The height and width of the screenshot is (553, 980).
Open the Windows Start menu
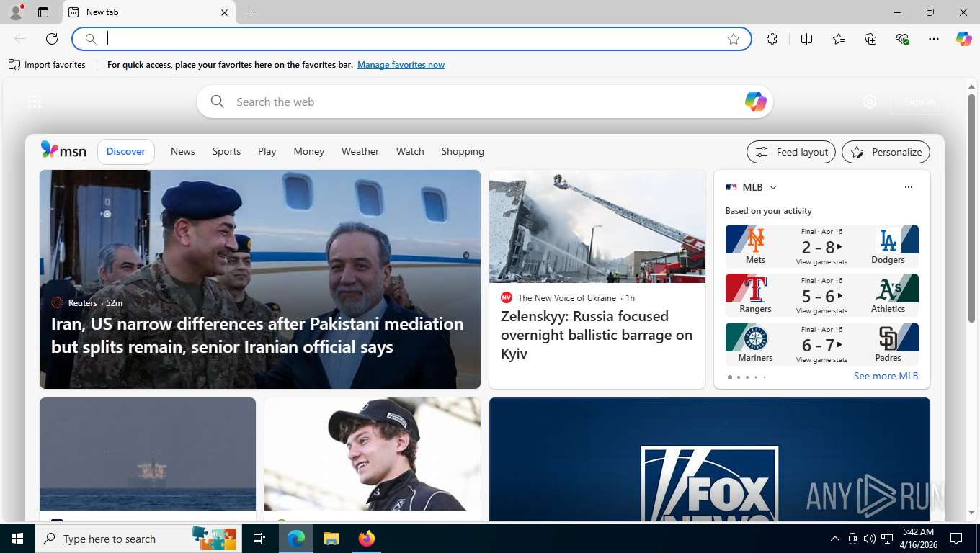[17, 539]
